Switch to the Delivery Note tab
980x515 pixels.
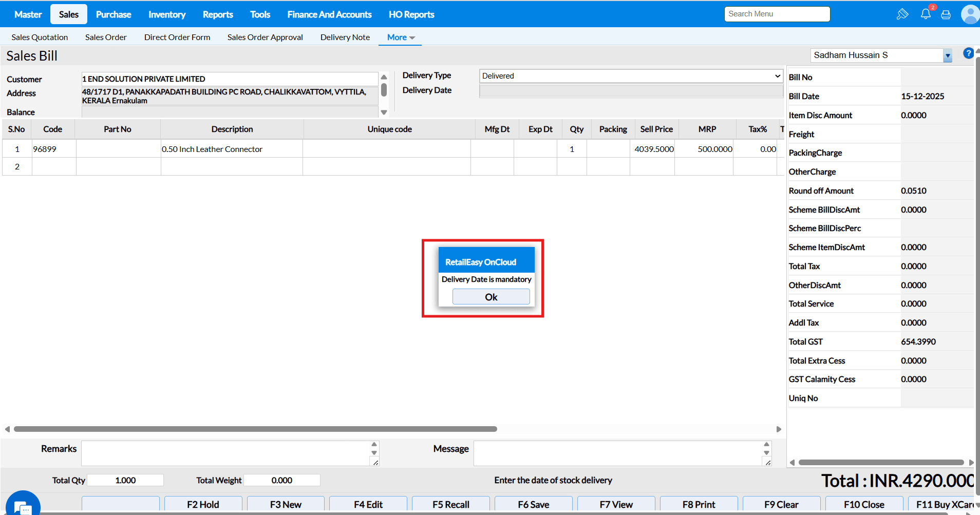pyautogui.click(x=345, y=37)
